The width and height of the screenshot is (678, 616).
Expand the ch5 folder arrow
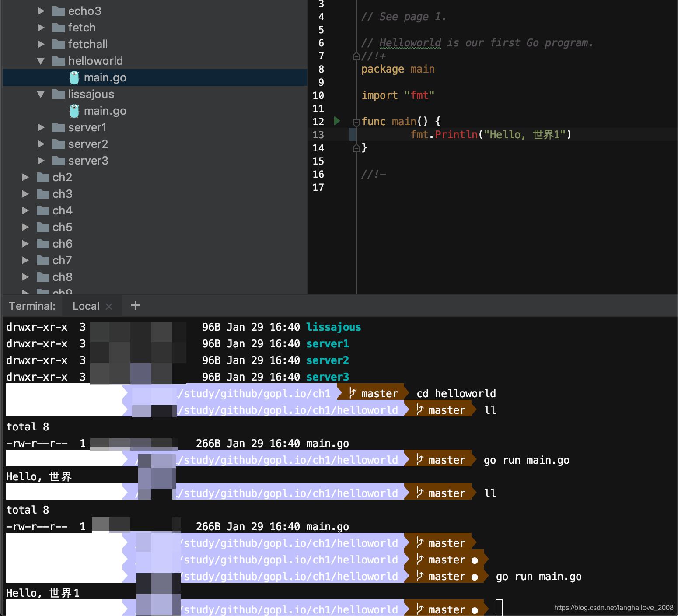coord(25,227)
